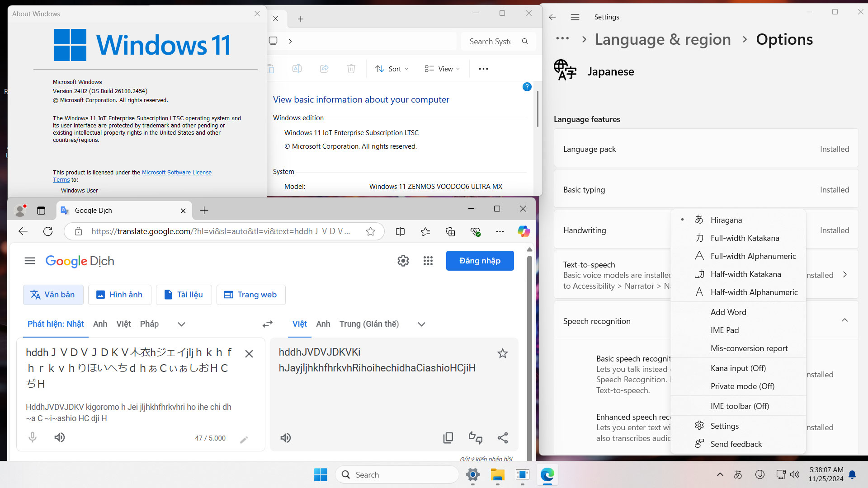Screen dimensions: 868x488
Task: Open Text-to-speech details chevron
Action: coord(844,275)
